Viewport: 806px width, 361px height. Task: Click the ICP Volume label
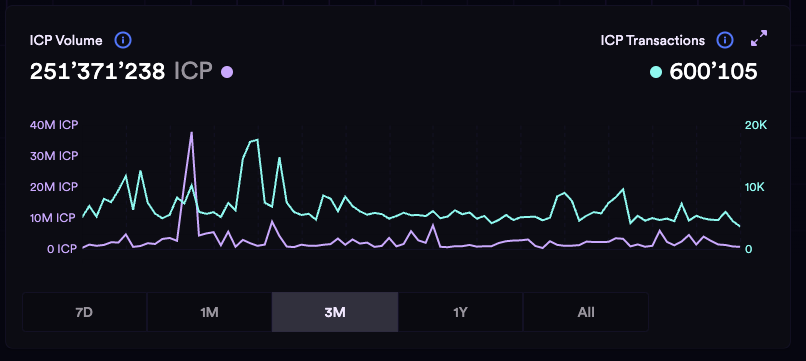(66, 40)
